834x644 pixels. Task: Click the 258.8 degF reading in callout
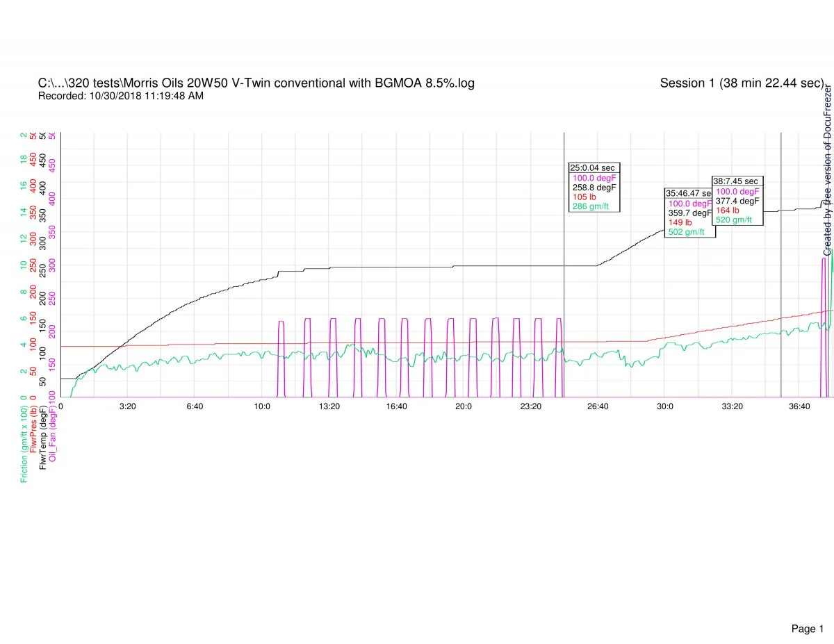click(594, 188)
